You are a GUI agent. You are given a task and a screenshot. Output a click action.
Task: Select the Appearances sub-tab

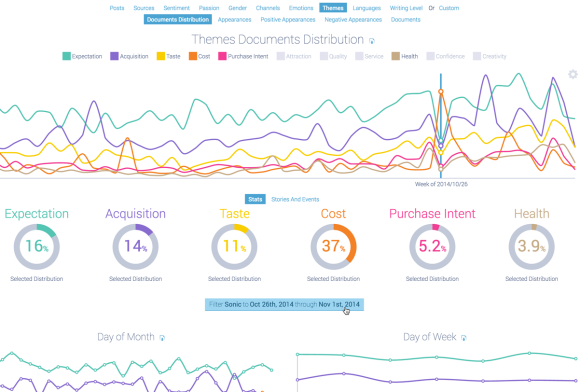tap(235, 20)
